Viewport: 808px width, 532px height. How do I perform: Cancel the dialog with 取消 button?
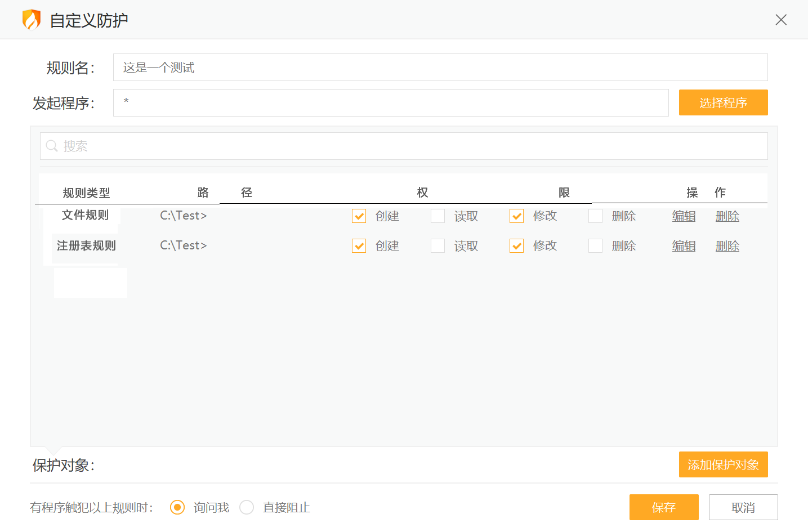click(743, 507)
